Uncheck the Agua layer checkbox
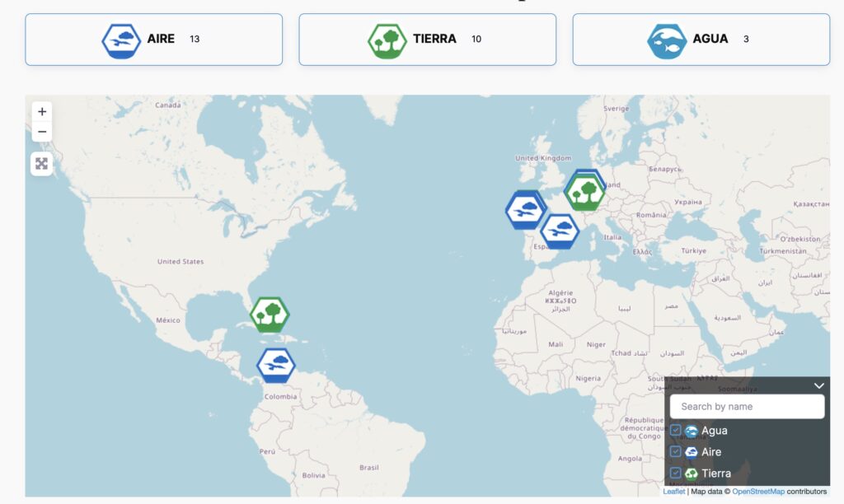The height and width of the screenshot is (504, 844). pos(676,431)
